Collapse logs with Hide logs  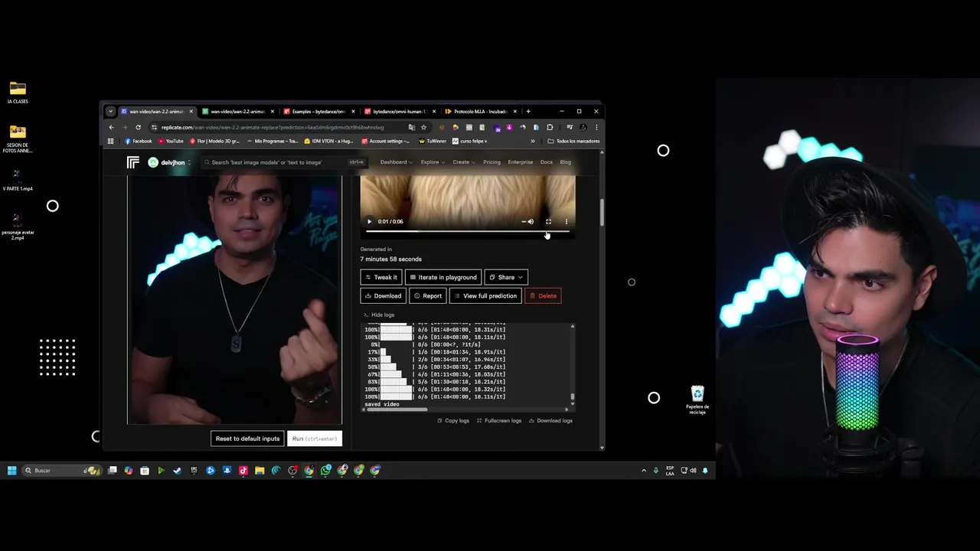379,315
